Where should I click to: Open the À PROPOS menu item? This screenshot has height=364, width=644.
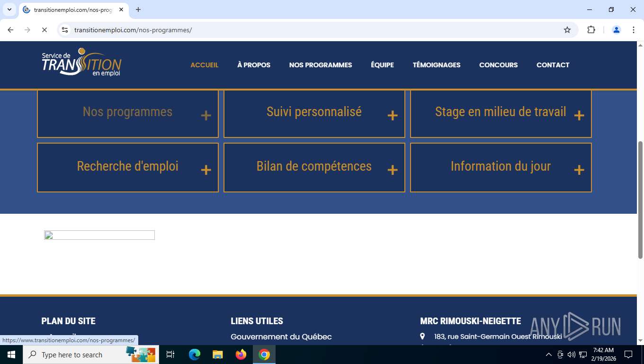click(x=254, y=65)
